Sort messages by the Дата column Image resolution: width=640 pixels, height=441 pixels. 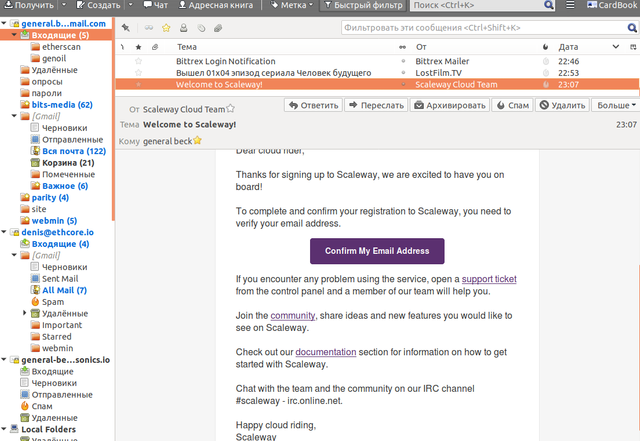point(569,47)
